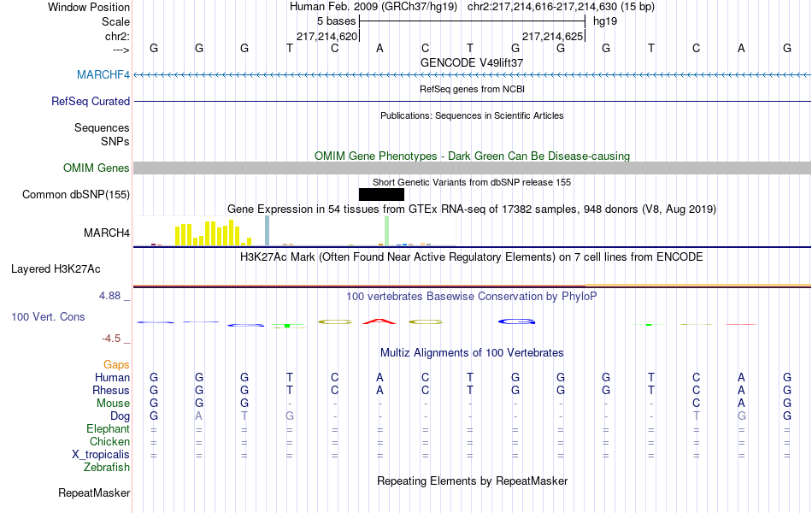
Task: Click the Elephant alignment row label
Action: (x=109, y=429)
